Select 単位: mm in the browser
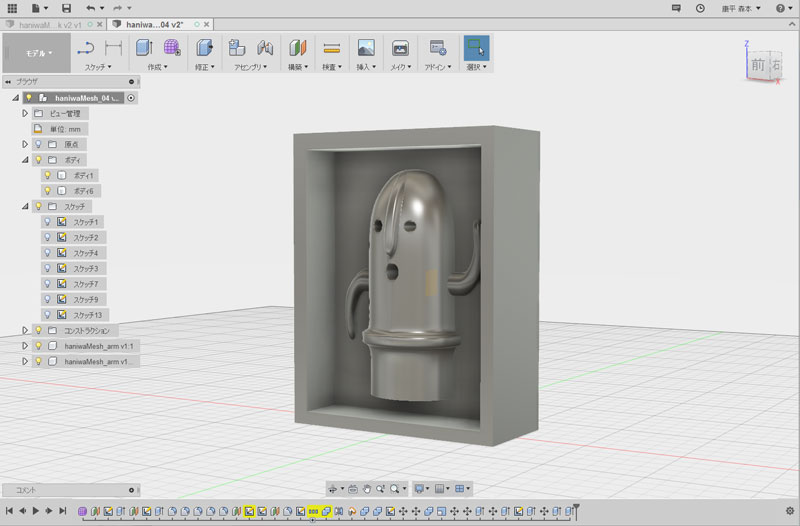This screenshot has height=526, width=800. (65, 129)
